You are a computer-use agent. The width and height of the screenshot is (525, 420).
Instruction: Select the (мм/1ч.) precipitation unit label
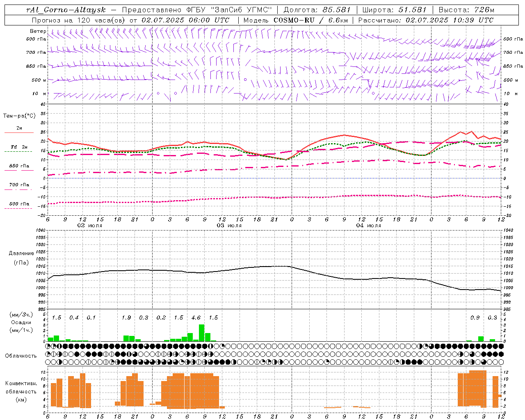click(x=21, y=330)
